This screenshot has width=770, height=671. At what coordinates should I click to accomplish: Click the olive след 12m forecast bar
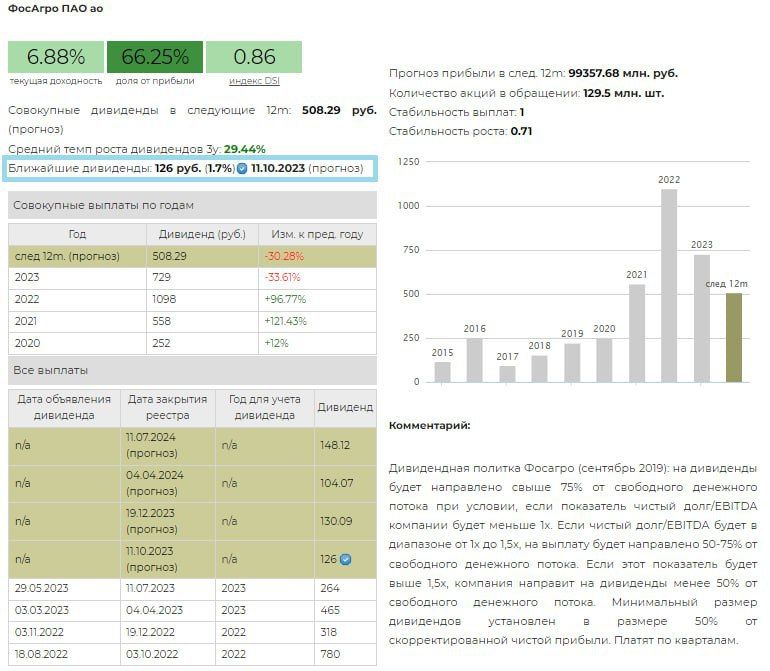pos(734,337)
